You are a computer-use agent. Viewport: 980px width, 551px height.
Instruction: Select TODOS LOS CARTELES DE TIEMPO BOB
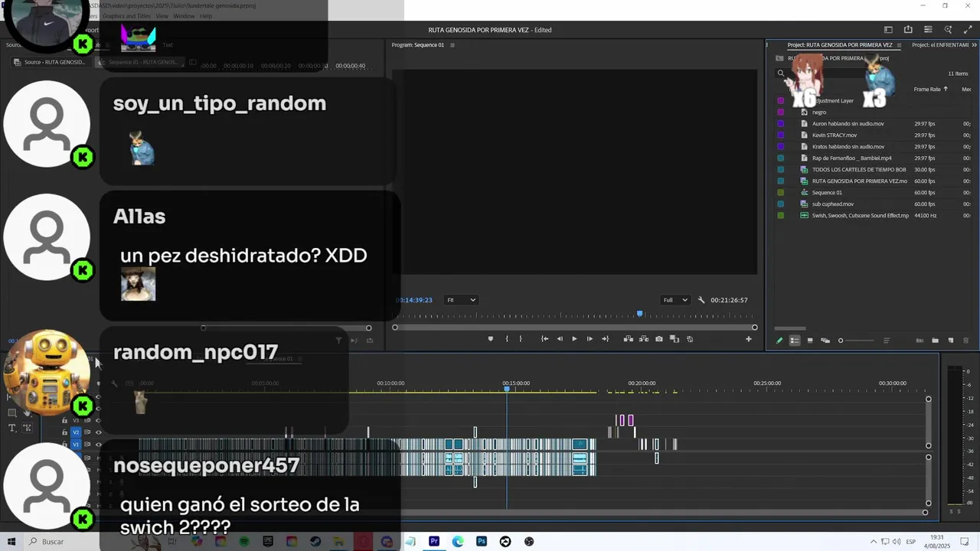[859, 170]
